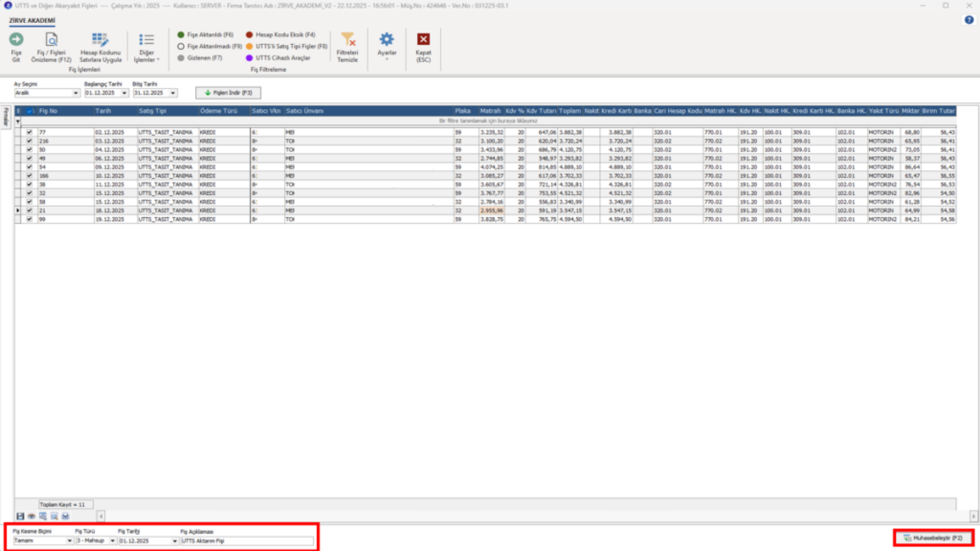Filter by Fişe Aktarılmadı (F9) circle

click(x=210, y=46)
